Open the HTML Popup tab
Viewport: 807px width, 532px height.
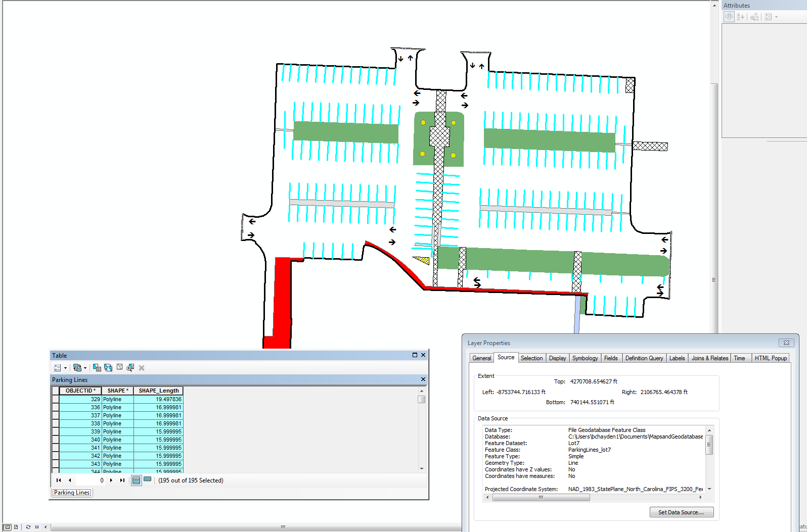tap(771, 358)
